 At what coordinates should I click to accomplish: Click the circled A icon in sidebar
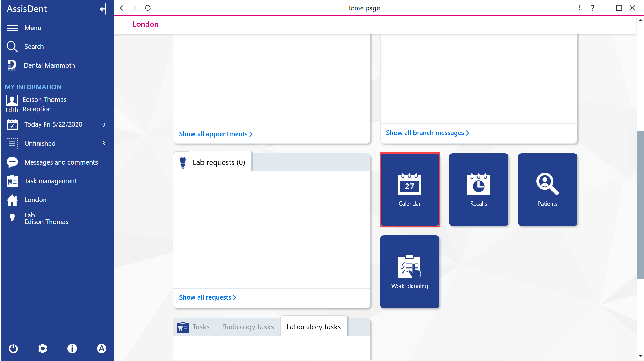(102, 348)
